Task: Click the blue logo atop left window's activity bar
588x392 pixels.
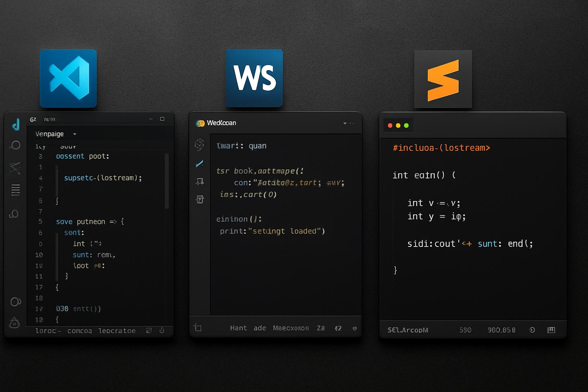Action: tap(16, 124)
